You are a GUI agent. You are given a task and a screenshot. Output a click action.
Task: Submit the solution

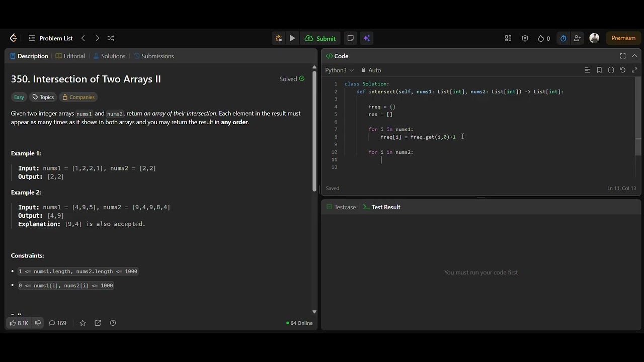click(x=320, y=38)
